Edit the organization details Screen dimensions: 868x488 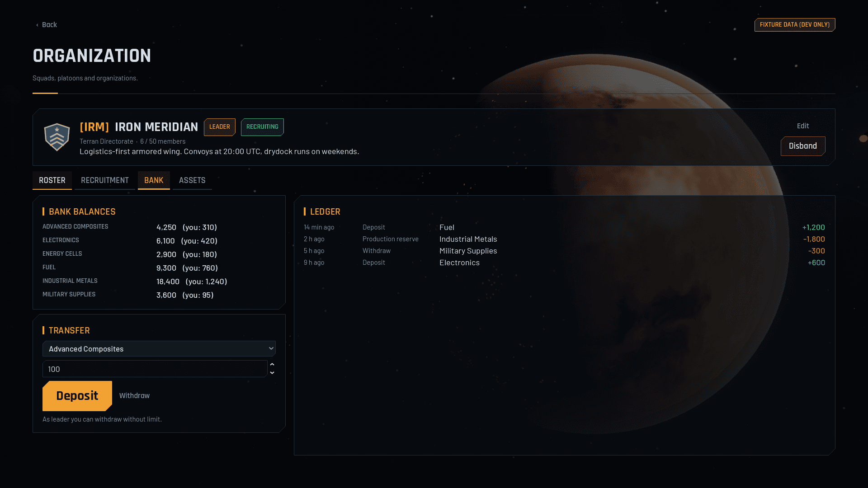click(802, 126)
